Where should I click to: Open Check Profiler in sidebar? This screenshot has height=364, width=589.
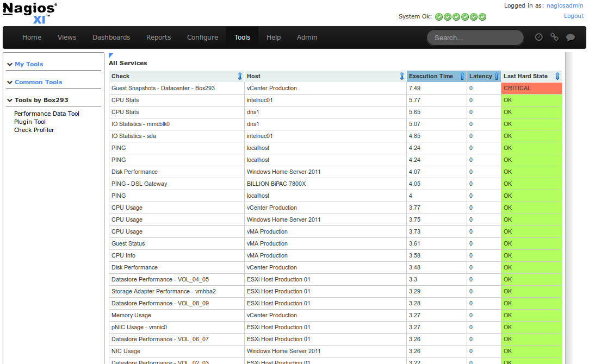[x=34, y=130]
